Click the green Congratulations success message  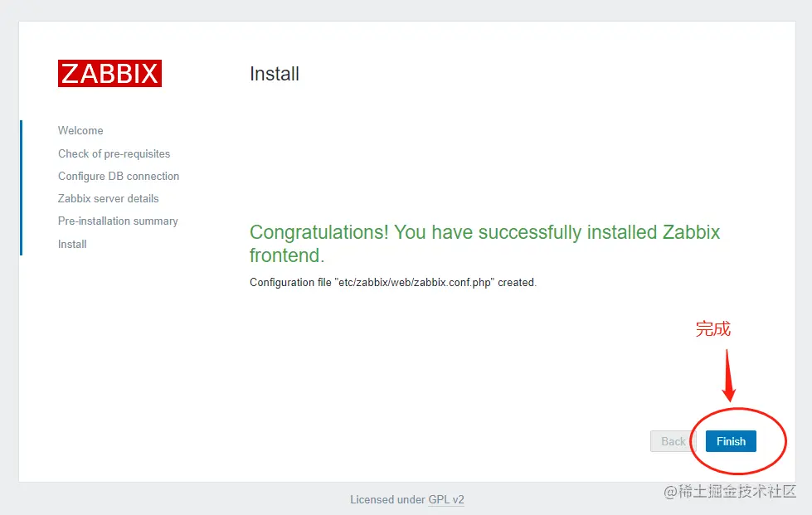484,244
